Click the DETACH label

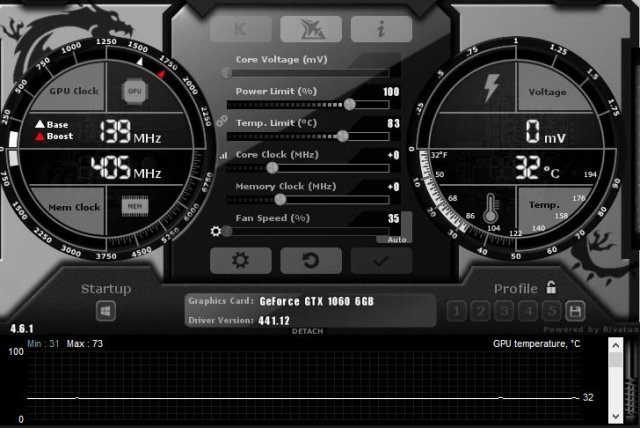[x=307, y=331]
